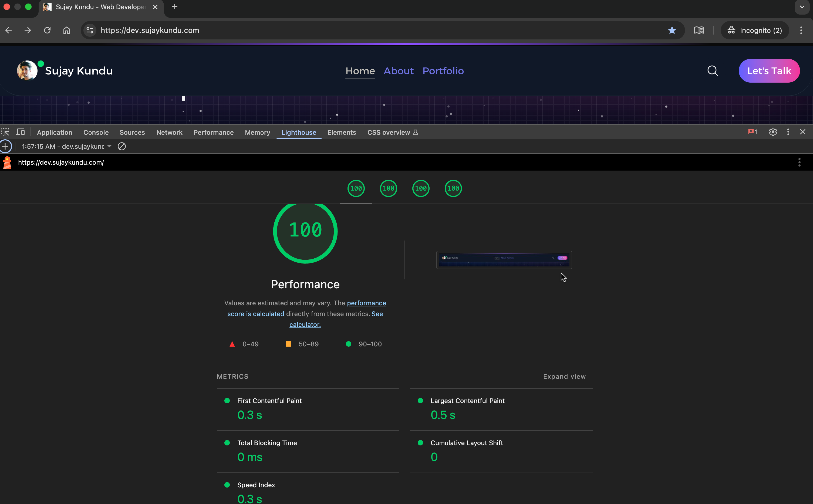Bookmark star icon in address bar
Image resolution: width=813 pixels, height=504 pixels.
pos(672,30)
